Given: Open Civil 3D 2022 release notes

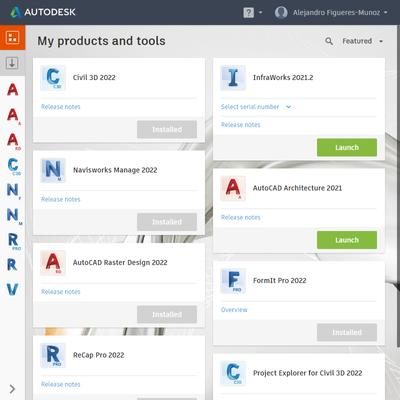Looking at the screenshot, I should (61, 107).
